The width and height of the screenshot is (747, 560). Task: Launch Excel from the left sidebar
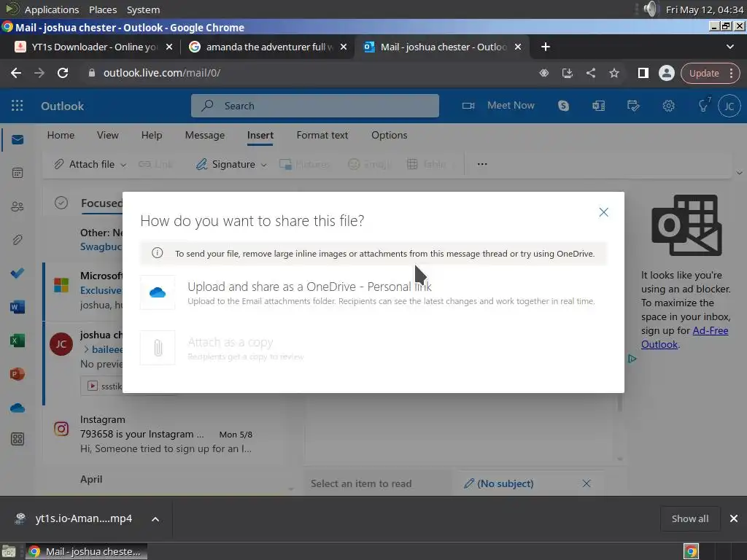tap(18, 341)
